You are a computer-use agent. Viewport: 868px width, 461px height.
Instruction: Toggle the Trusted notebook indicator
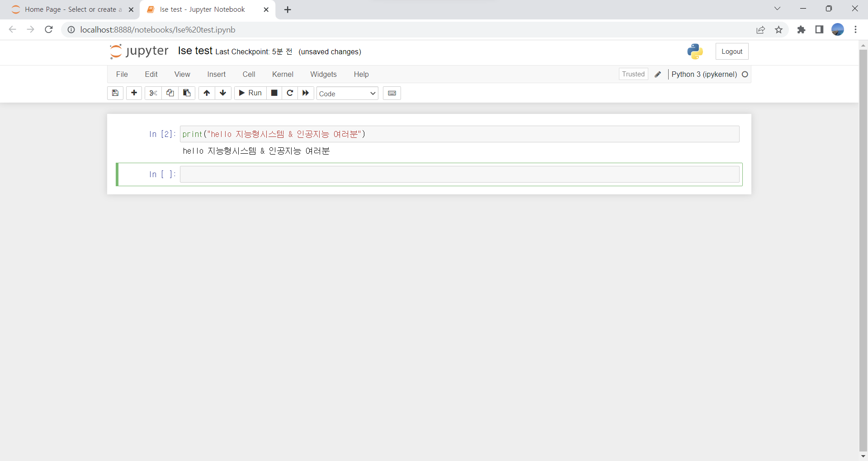coord(633,74)
